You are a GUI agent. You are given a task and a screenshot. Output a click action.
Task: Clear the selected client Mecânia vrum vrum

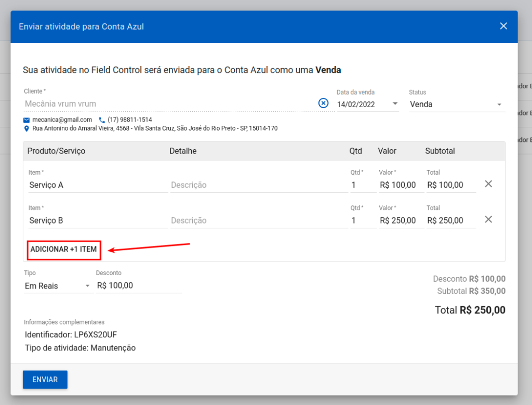(323, 103)
